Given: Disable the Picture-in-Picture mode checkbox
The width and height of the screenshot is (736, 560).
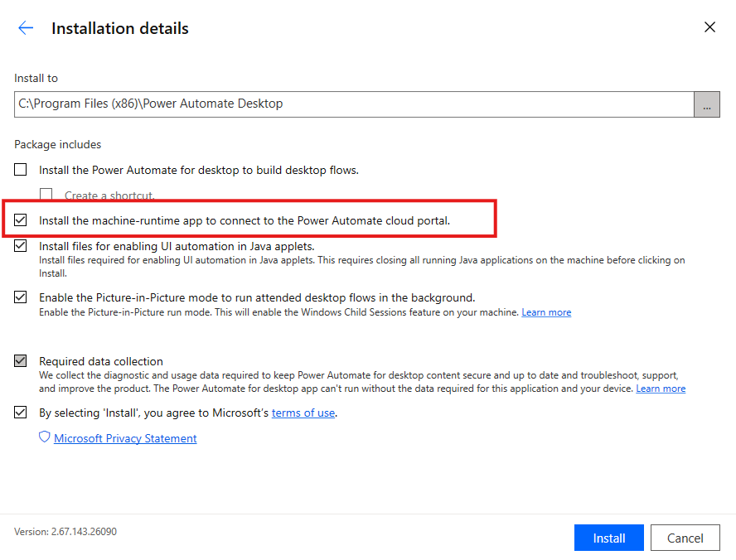Looking at the screenshot, I should 20,297.
